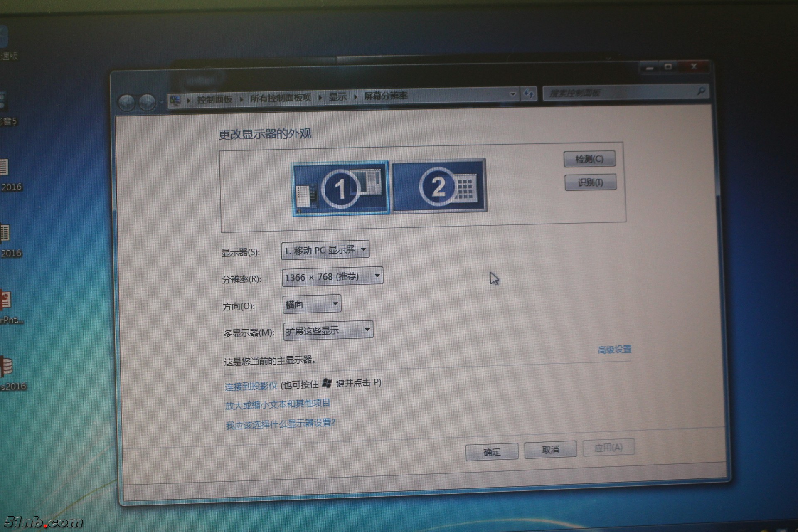Click 所有控制面板项 breadcrumb item

(x=281, y=98)
